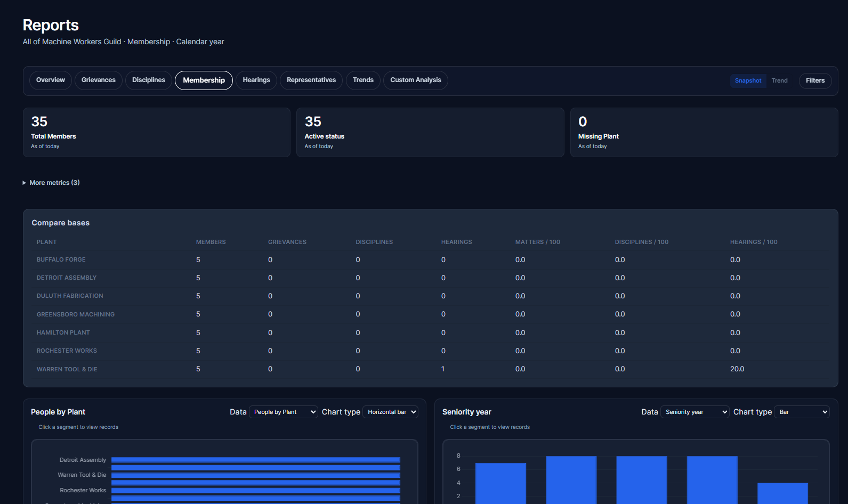Open the Custom Analysis tab
Image resolution: width=848 pixels, height=504 pixels.
pos(416,80)
